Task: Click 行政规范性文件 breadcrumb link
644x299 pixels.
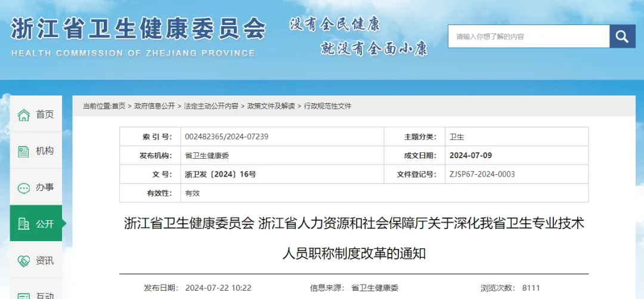Action: pos(327,106)
